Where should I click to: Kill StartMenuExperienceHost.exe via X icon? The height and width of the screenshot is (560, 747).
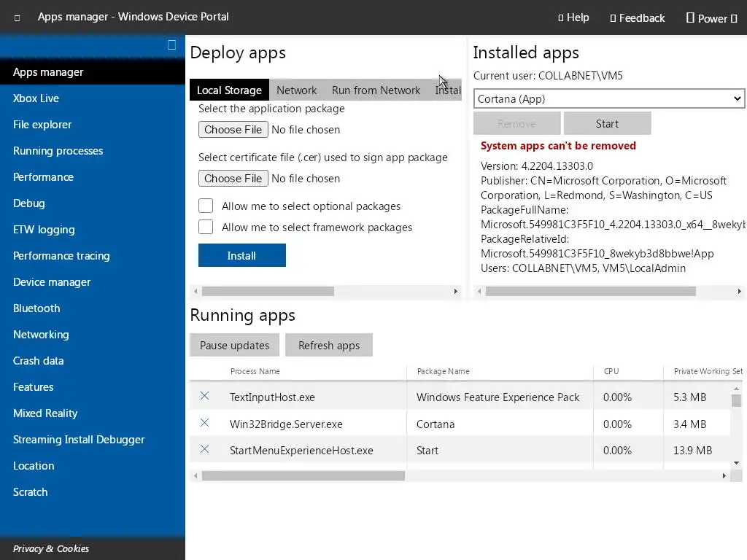coord(204,449)
